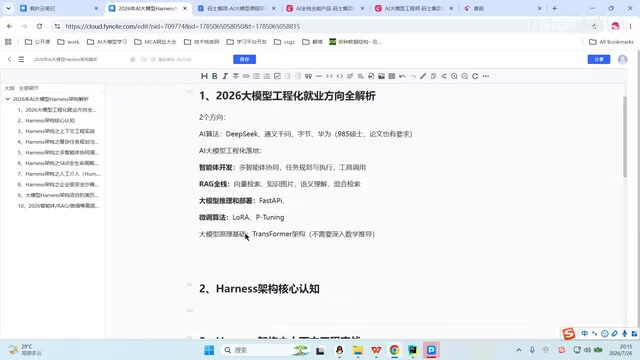The width and height of the screenshot is (640, 360).
Task: Open the WPS icon on the taskbar
Action: [x=376, y=350]
